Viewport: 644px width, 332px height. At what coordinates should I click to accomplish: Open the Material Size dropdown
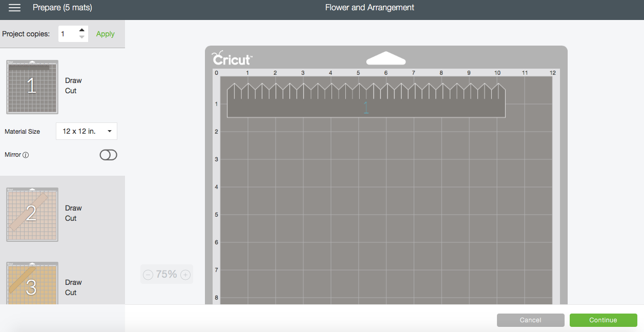point(87,131)
